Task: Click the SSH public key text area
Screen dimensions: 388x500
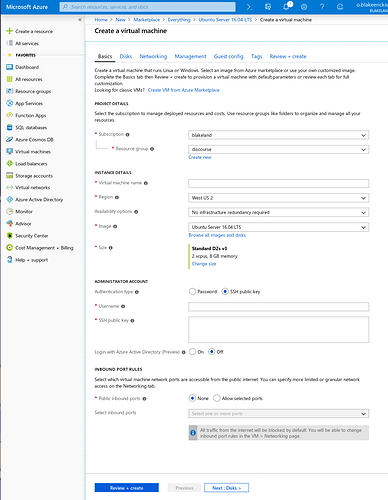Action: coord(279,329)
